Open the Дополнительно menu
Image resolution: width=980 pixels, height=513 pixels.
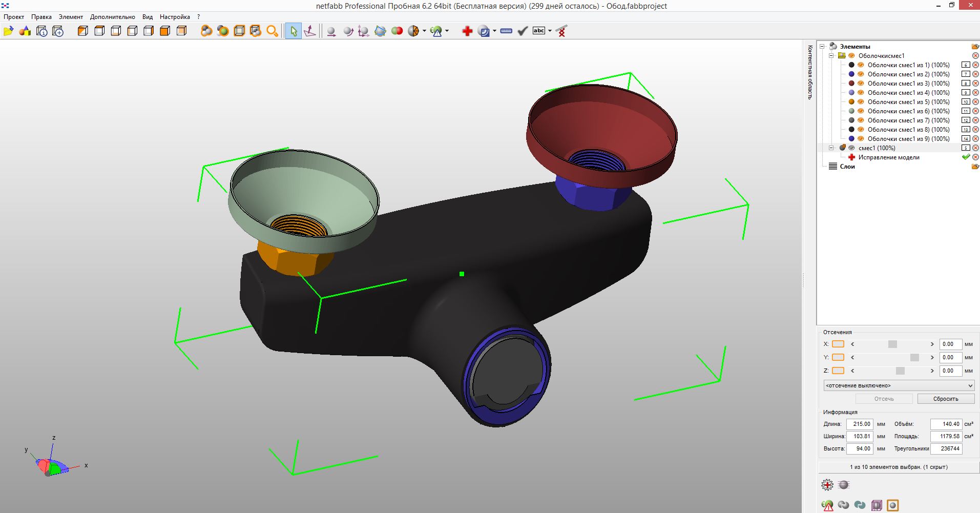pyautogui.click(x=113, y=17)
